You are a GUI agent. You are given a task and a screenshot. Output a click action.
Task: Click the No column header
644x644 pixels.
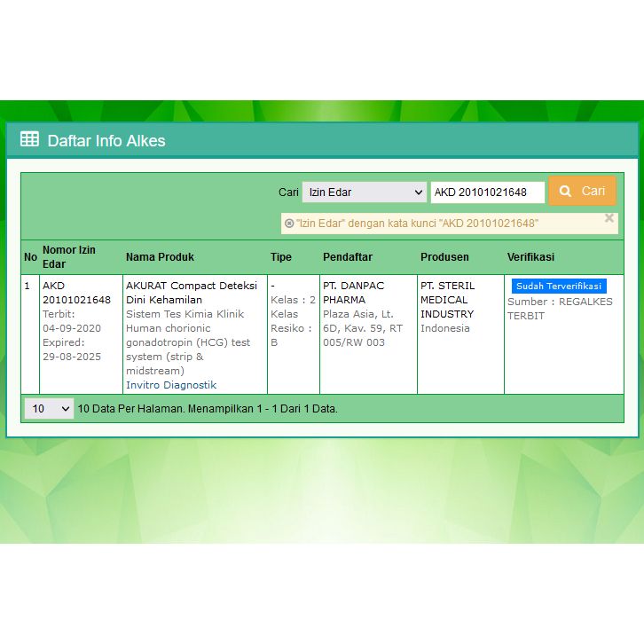(30, 256)
